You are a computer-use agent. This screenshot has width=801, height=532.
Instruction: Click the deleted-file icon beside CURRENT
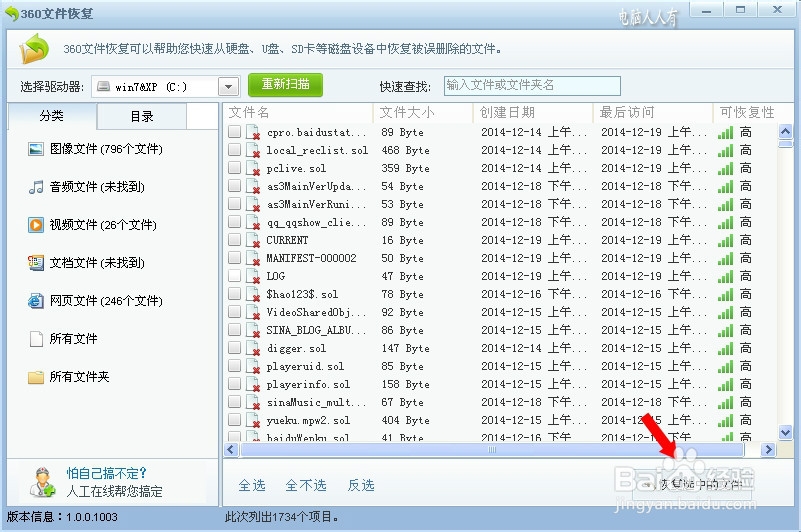[x=253, y=240]
